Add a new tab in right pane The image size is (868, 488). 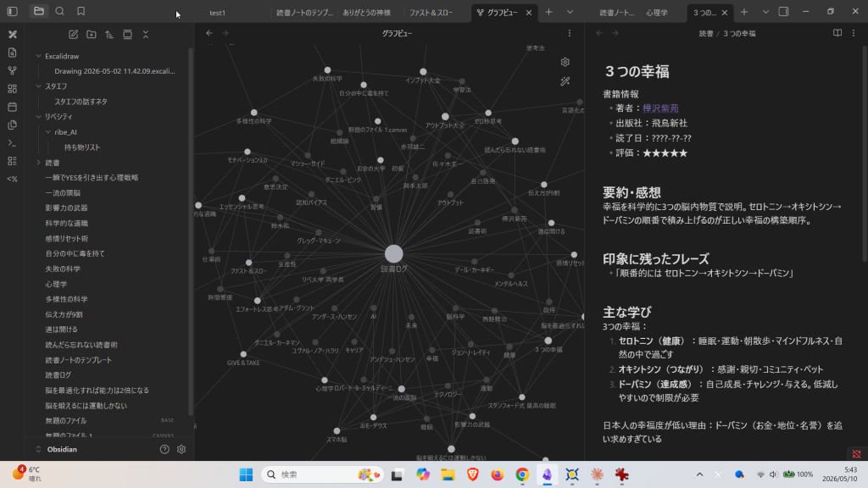click(744, 12)
